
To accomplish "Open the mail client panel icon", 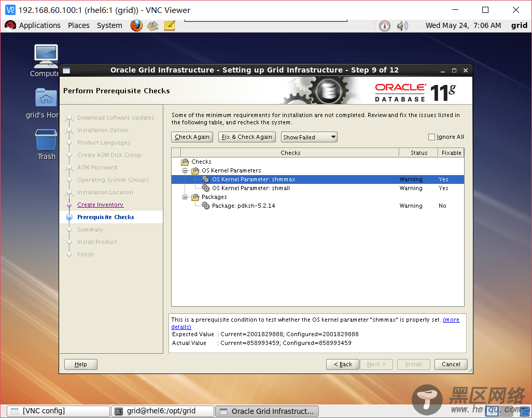I will point(153,25).
